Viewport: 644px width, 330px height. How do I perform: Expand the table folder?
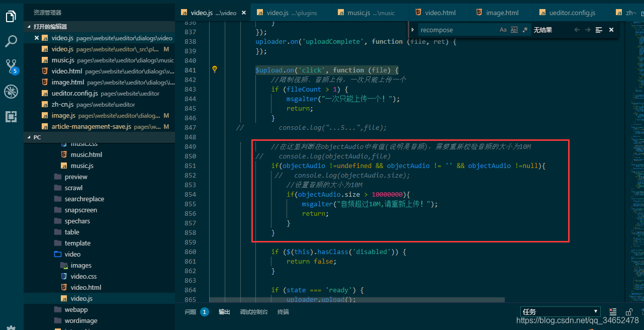coord(72,232)
